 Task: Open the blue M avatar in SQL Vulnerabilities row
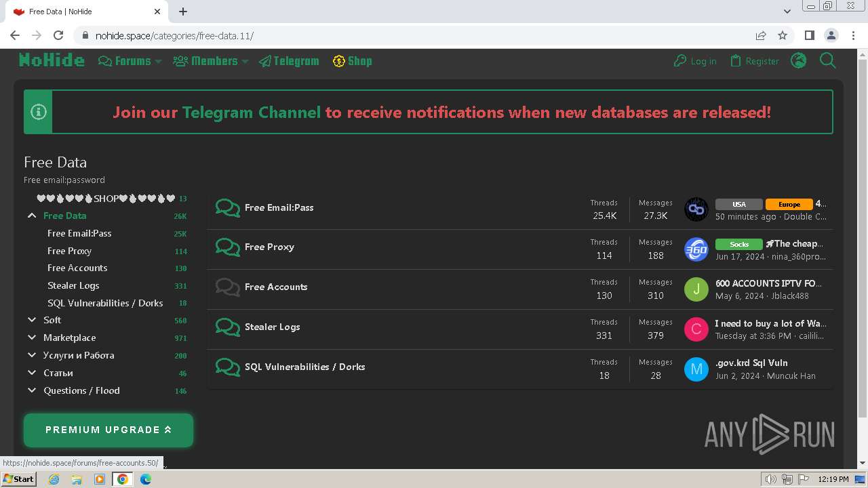pos(696,369)
